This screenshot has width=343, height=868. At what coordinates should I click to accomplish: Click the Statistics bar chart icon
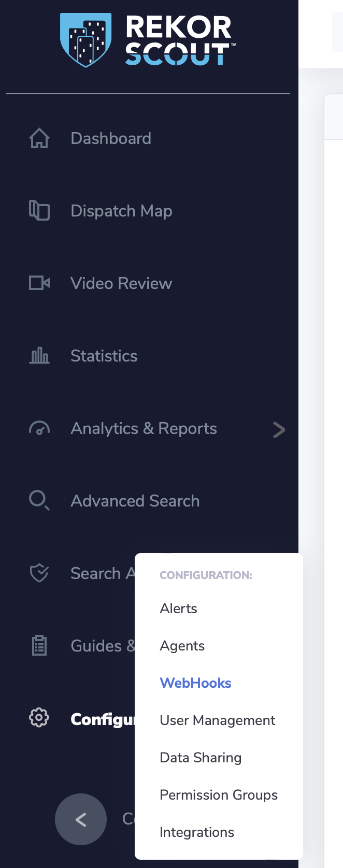point(39,355)
